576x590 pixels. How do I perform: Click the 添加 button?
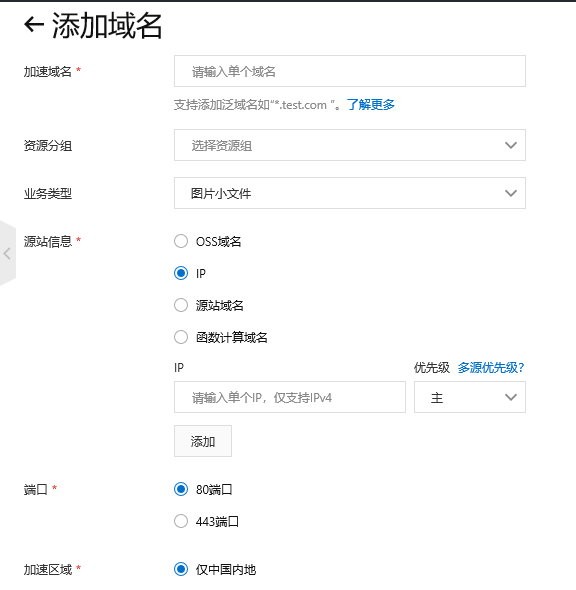[x=203, y=441]
